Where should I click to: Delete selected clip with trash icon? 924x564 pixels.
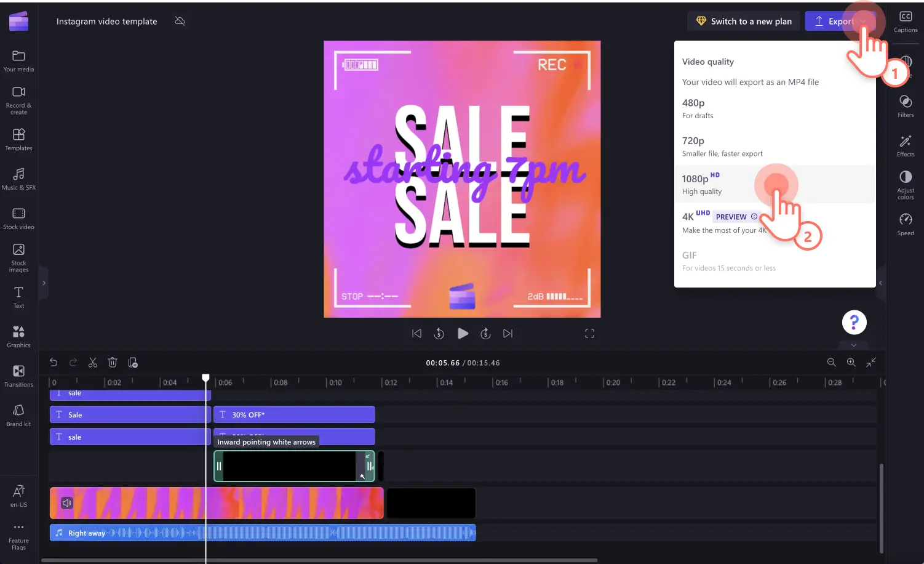[113, 363]
